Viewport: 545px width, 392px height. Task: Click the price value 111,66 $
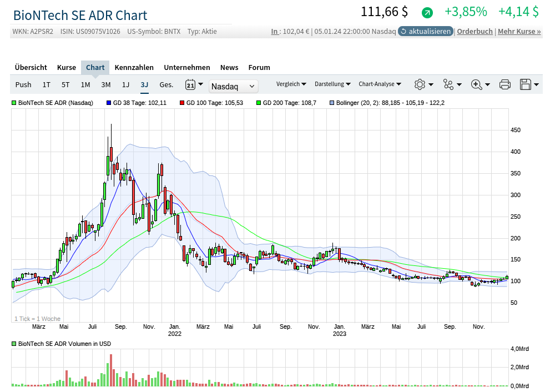point(385,12)
